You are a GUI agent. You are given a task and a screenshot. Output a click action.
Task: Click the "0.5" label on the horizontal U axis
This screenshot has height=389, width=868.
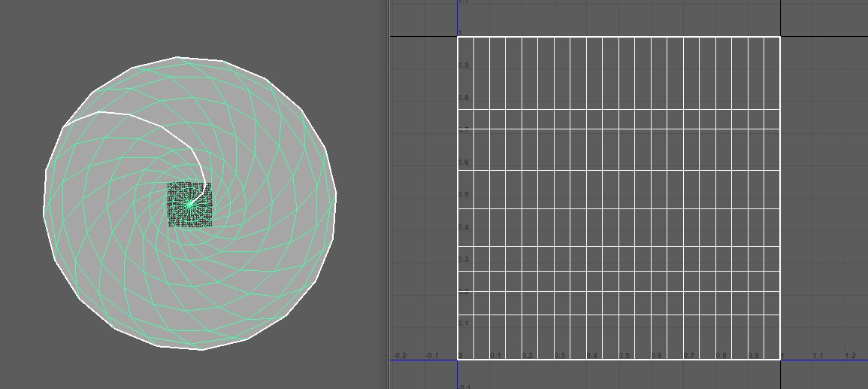point(625,356)
